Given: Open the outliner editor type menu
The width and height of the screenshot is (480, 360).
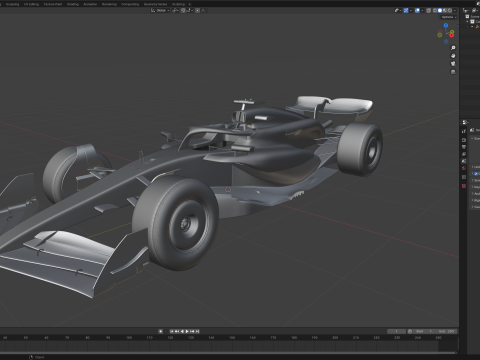Looking at the screenshot, I should pos(465,10).
